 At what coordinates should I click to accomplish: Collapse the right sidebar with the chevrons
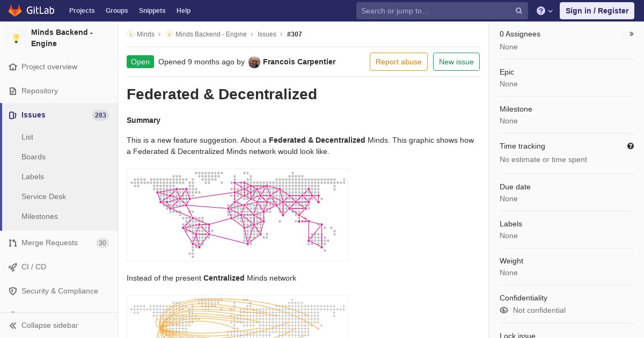[632, 34]
